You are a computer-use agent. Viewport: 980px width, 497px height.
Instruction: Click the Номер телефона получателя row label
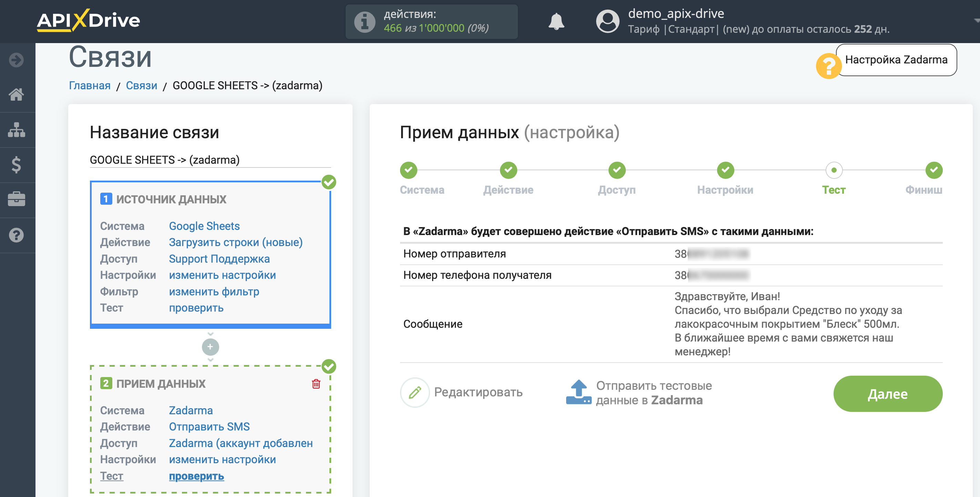click(478, 275)
